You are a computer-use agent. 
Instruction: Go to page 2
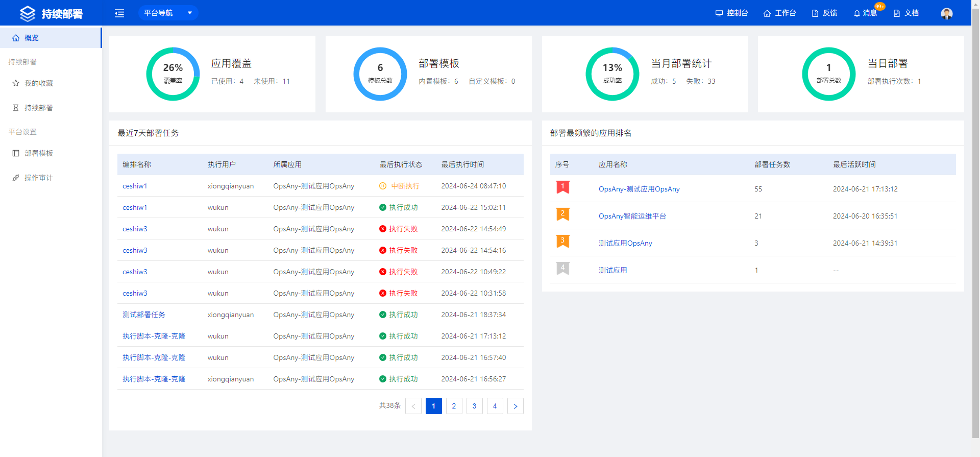[x=454, y=406]
